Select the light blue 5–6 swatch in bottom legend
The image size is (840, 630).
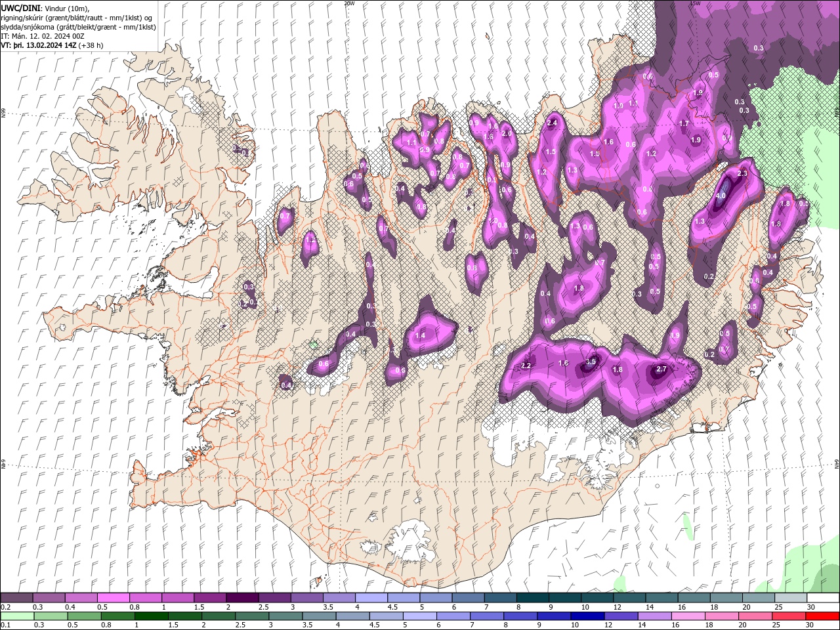click(x=419, y=616)
